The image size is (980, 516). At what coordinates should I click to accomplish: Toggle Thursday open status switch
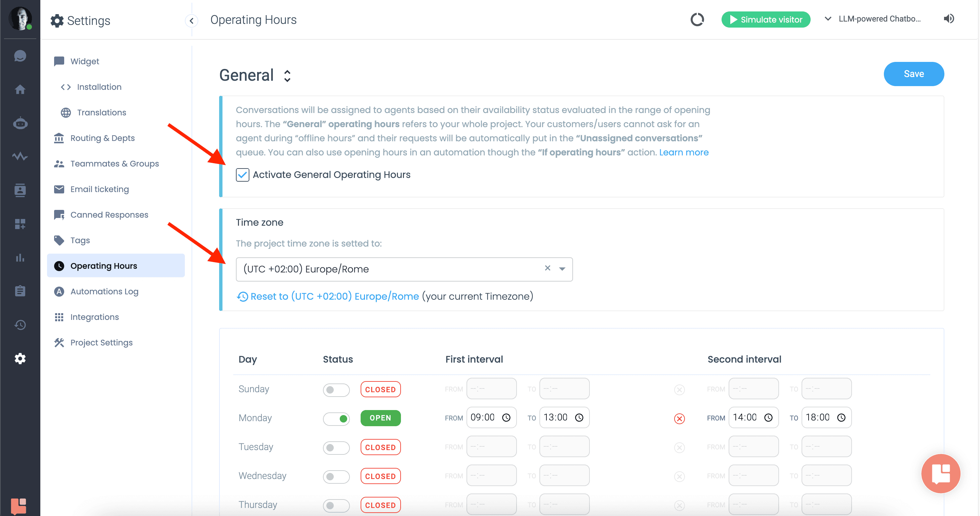336,505
